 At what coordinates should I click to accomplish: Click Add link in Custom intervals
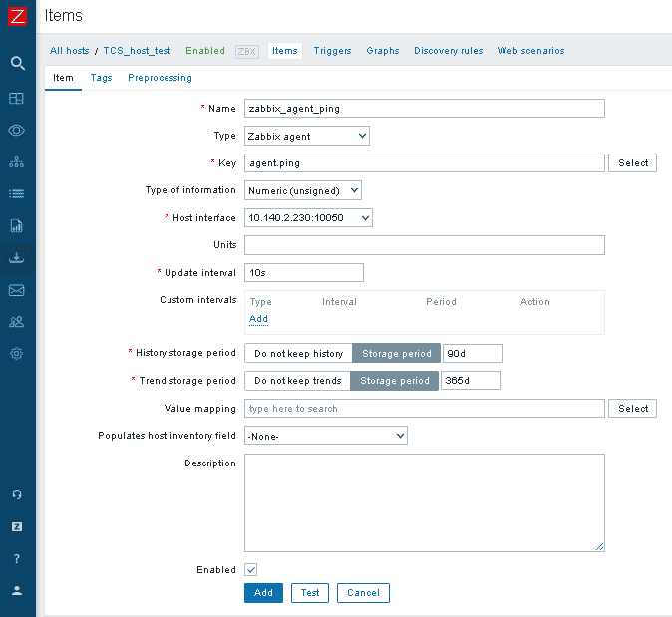(x=258, y=319)
